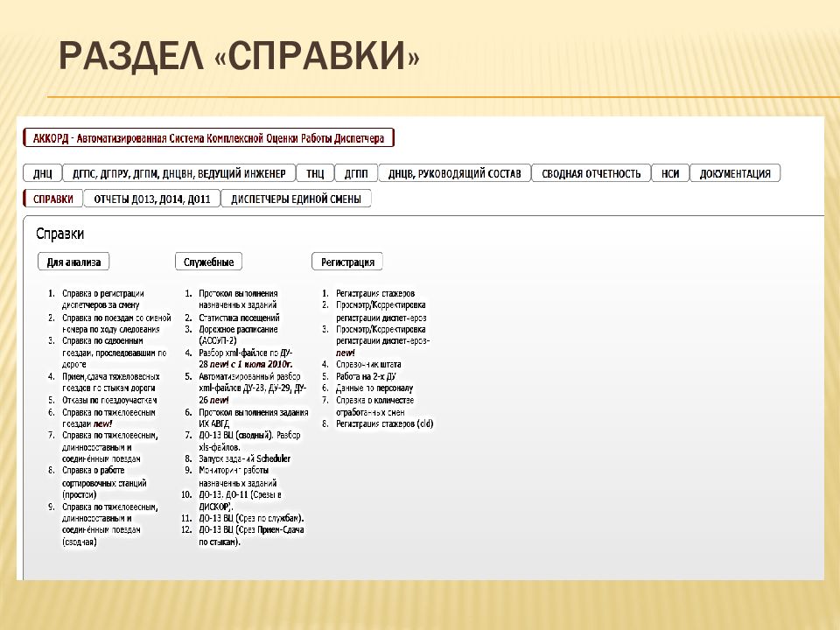Open ОТЧЕТЫ ДО13, ДО14, ДО11 sub-tab
The height and width of the screenshot is (630, 840).
coord(152,199)
